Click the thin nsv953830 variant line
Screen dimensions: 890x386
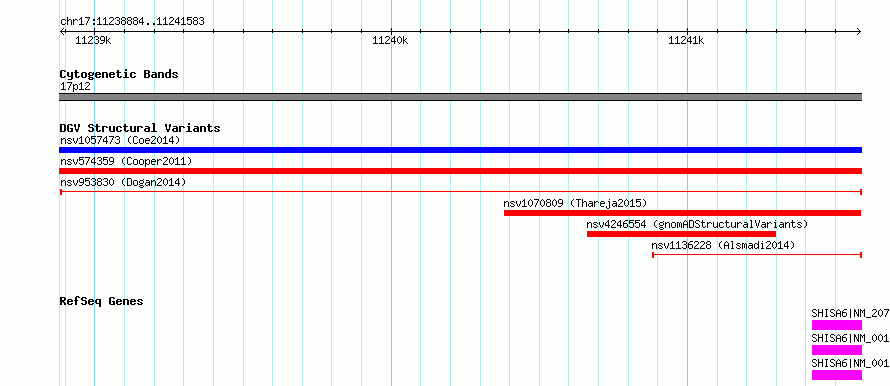(x=460, y=192)
